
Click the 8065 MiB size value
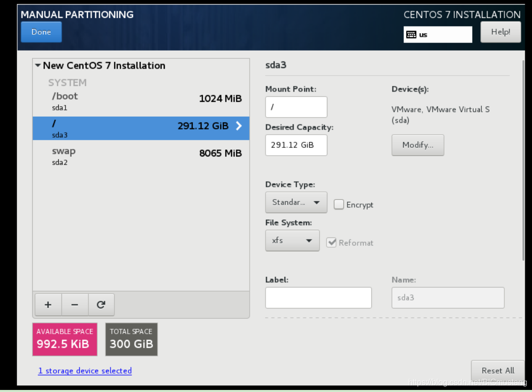coord(220,153)
